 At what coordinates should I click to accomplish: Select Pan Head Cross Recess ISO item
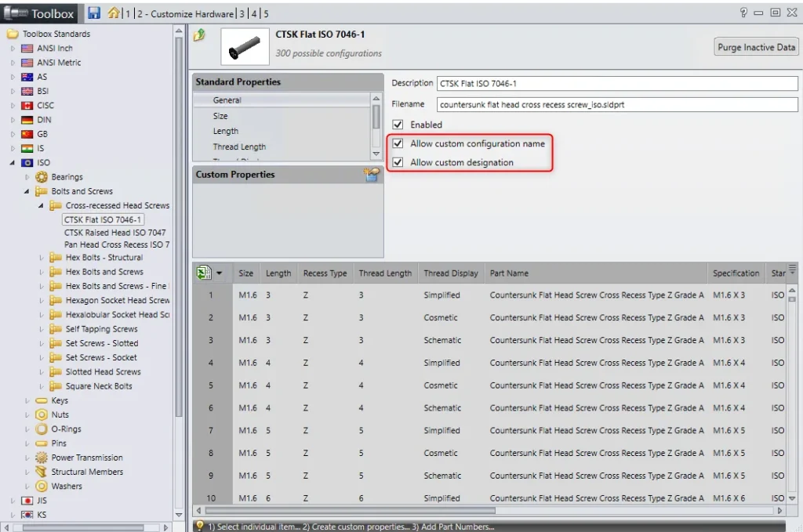(x=117, y=244)
